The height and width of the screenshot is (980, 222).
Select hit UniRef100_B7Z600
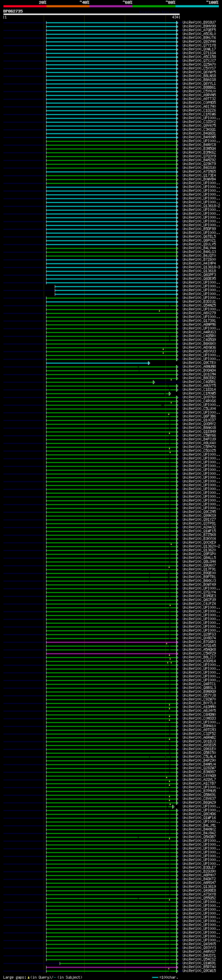(199, 260)
